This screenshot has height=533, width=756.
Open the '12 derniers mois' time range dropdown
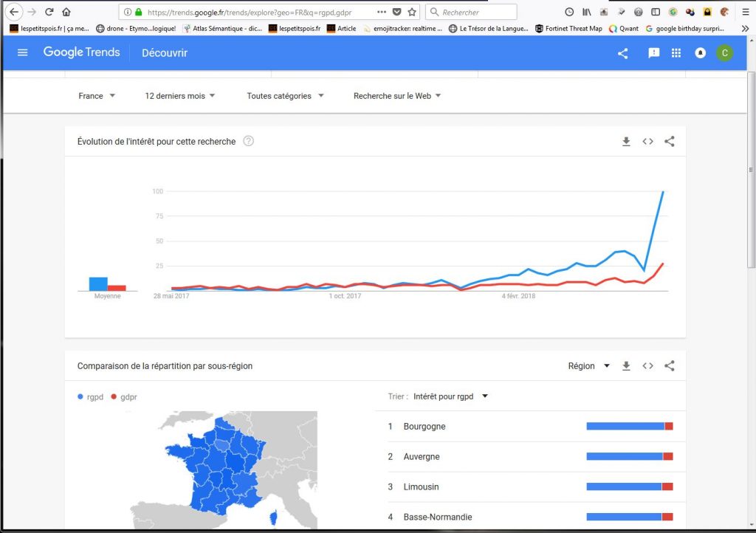point(180,96)
